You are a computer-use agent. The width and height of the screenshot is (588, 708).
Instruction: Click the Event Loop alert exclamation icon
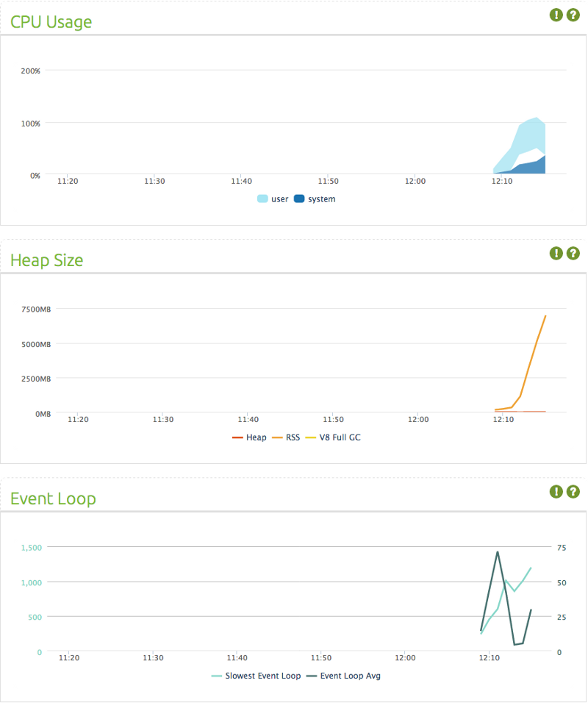pos(556,492)
